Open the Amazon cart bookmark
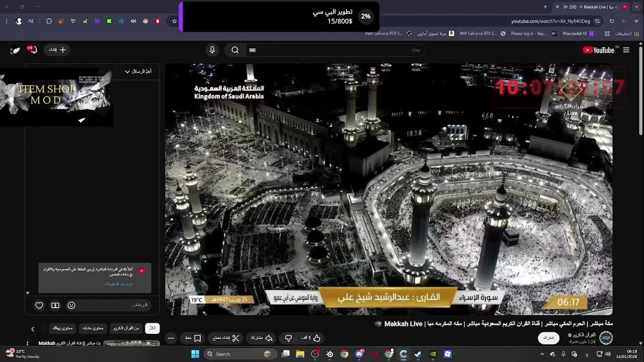This screenshot has height=362, width=644. (437, 34)
